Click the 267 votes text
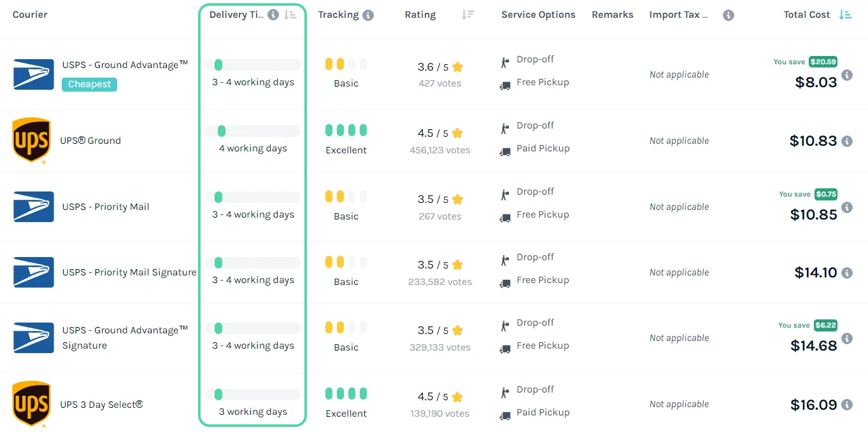This screenshot has height=432, width=868. [x=440, y=216]
